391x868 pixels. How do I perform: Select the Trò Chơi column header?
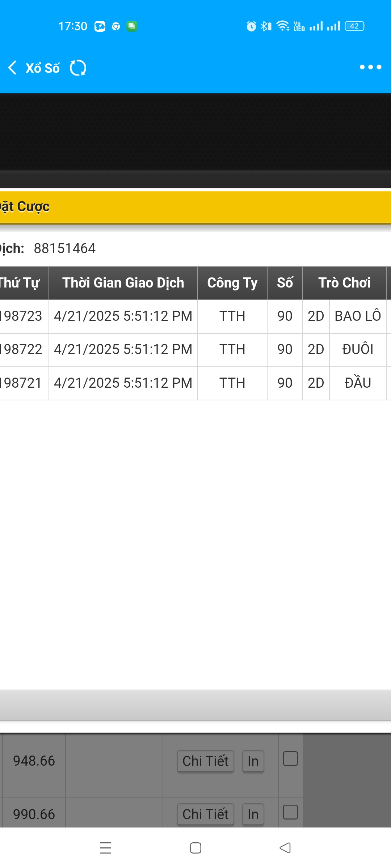pos(344,283)
